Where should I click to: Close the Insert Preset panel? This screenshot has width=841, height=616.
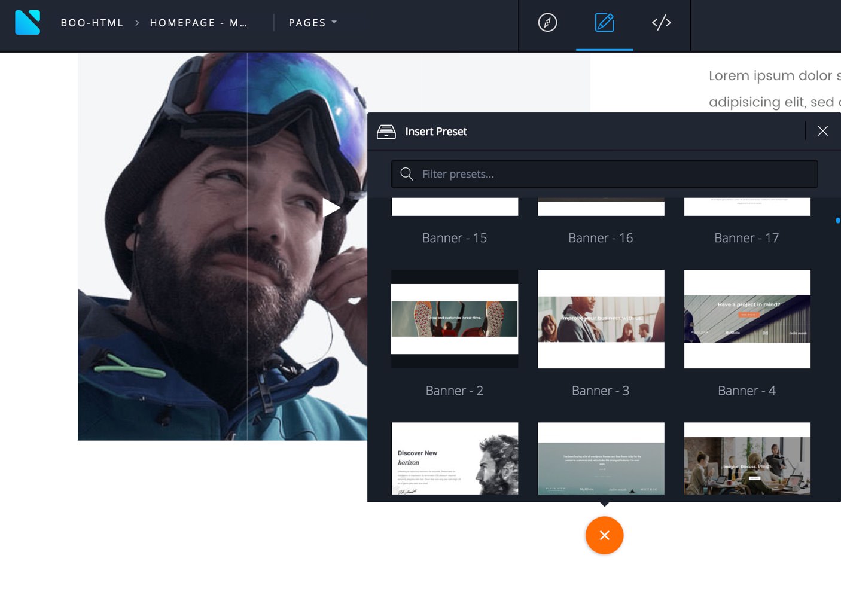click(822, 131)
